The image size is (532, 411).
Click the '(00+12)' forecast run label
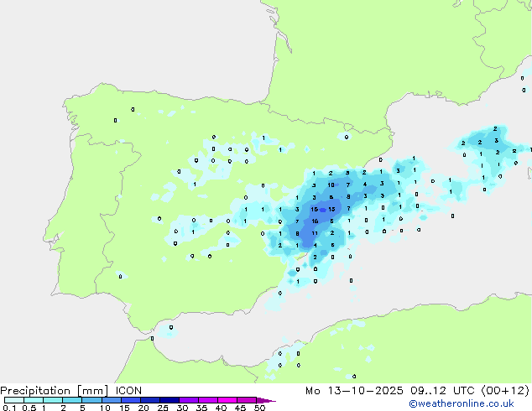tap(505, 391)
